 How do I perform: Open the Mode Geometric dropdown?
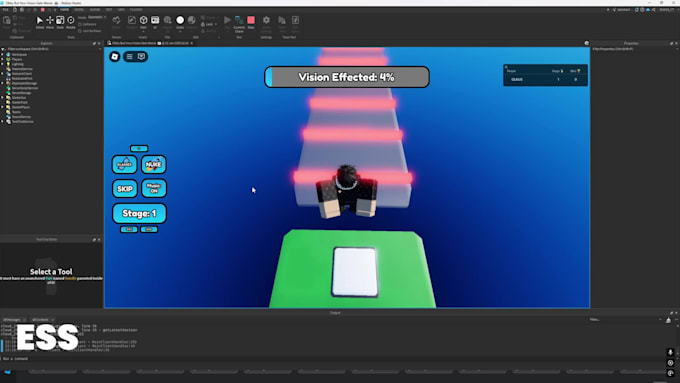pyautogui.click(x=97, y=17)
